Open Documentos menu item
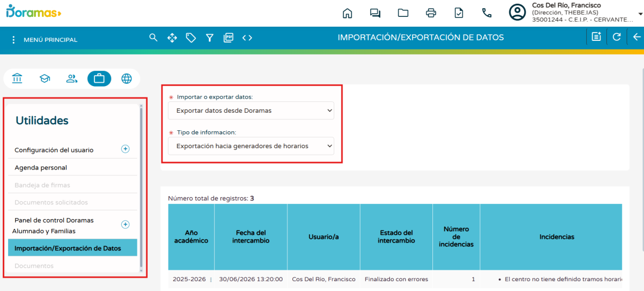 (34, 266)
